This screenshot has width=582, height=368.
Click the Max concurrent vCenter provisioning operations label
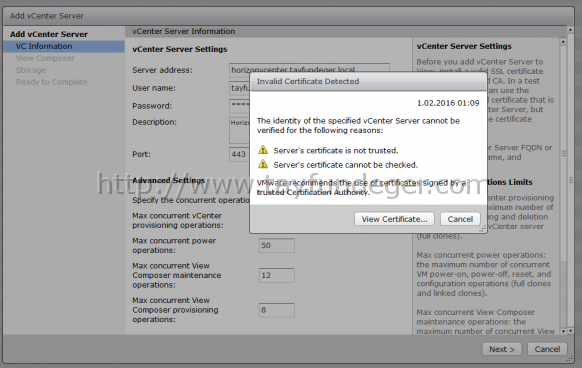pos(178,220)
